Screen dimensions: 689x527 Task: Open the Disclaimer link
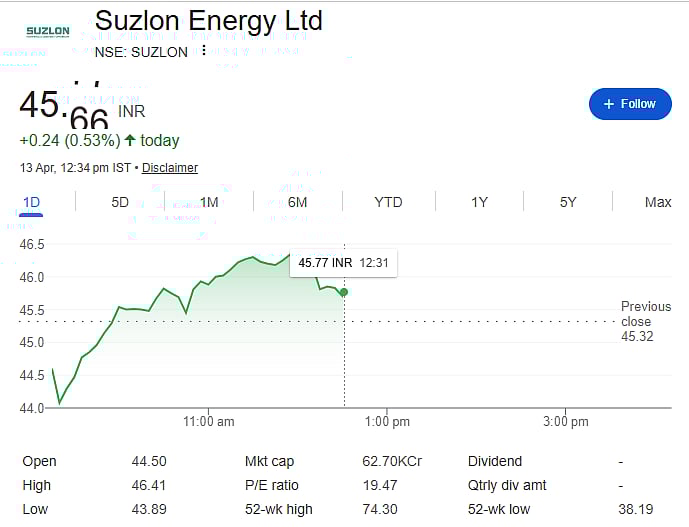coord(170,168)
